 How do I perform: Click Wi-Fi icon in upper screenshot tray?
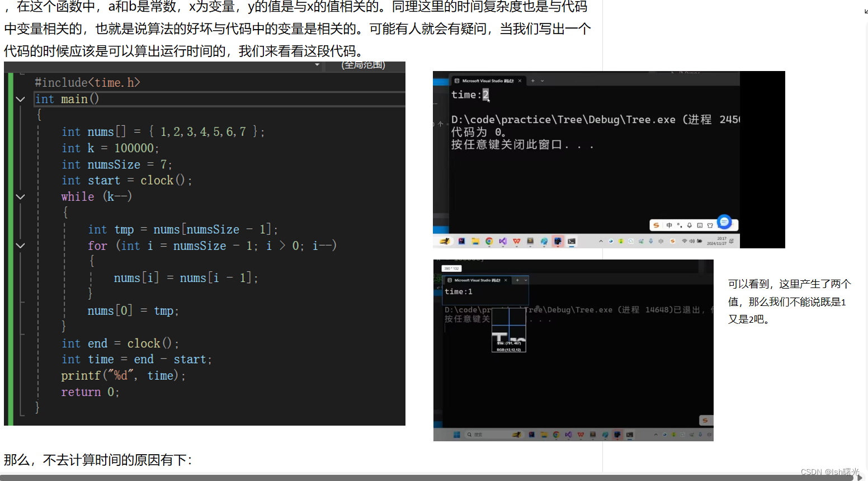pos(684,241)
